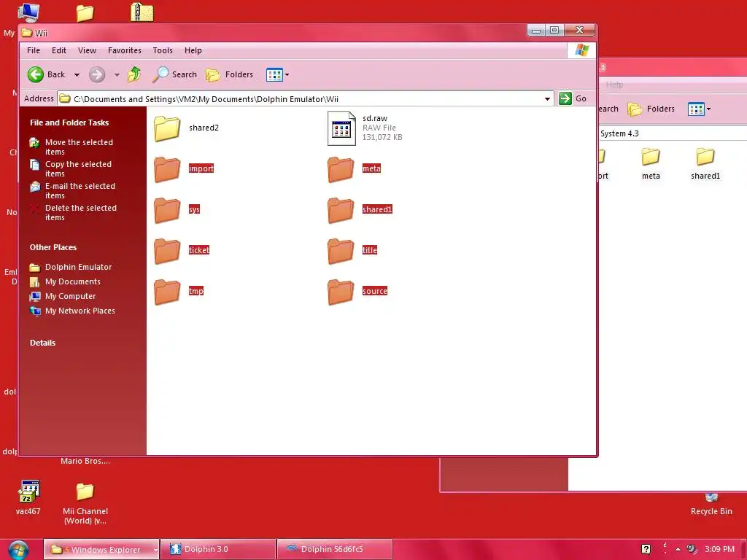Viewport: 747px width, 560px height.
Task: Expand the Views dropdown arrow in Wii window
Action: point(287,75)
